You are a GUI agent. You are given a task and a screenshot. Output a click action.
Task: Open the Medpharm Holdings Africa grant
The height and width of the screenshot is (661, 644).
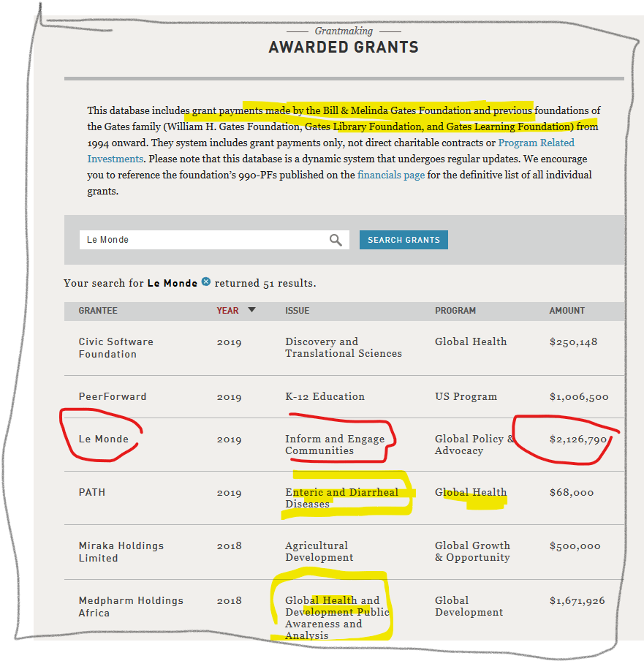(x=130, y=607)
